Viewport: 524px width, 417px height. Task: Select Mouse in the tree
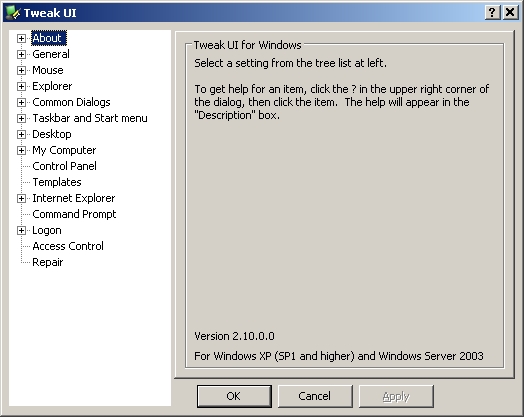click(48, 70)
